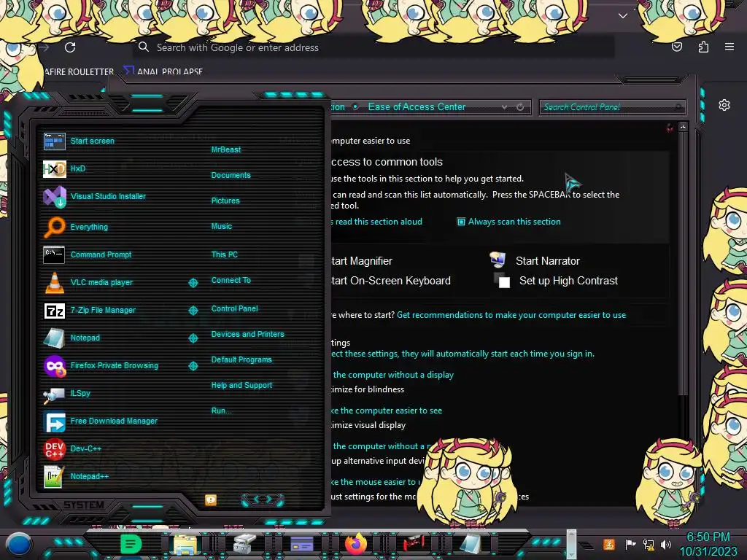Select Run... in start menu
Image resolution: width=747 pixels, height=560 pixels.
point(222,411)
